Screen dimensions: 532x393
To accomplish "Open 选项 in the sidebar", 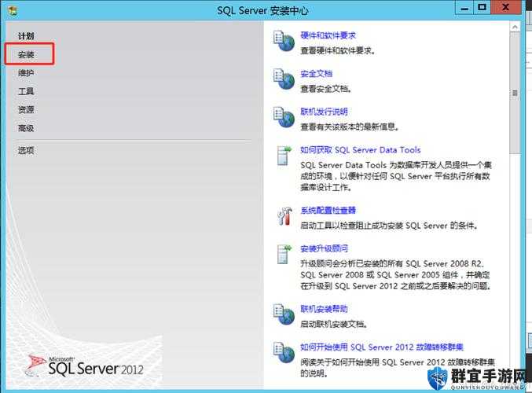I will [x=26, y=150].
